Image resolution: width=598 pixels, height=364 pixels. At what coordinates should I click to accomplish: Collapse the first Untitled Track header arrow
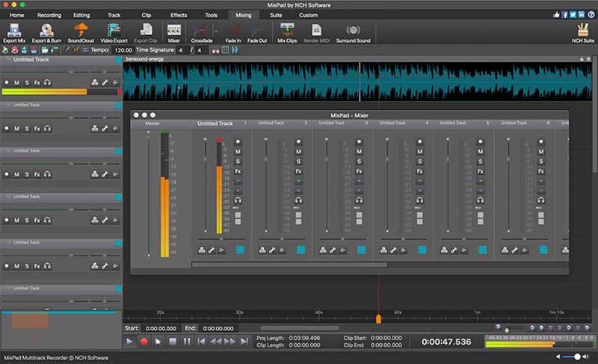tap(7, 58)
